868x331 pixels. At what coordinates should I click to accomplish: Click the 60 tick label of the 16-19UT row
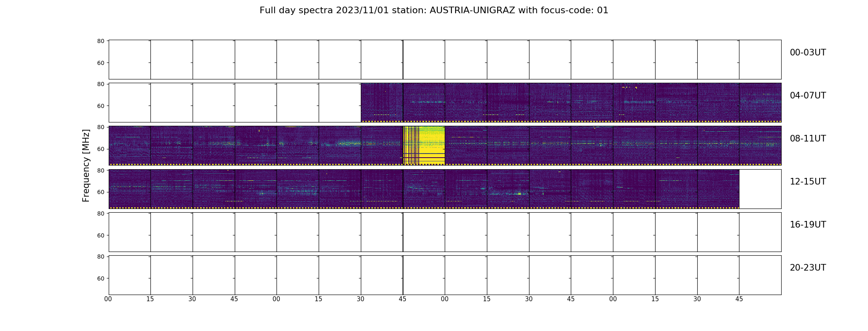(x=100, y=235)
